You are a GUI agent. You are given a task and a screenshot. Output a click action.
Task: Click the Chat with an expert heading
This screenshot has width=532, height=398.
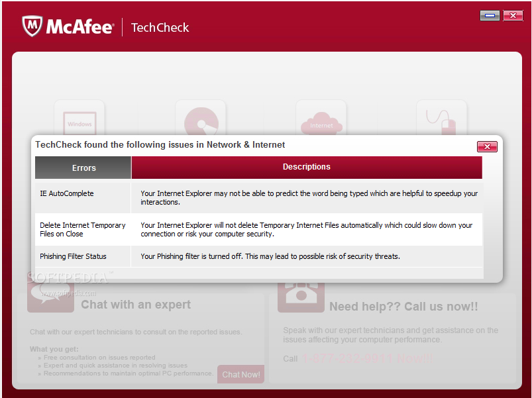coord(136,305)
